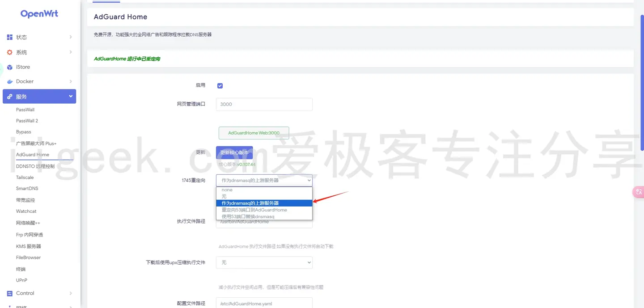Click the 系统 system gear icon
Image resolution: width=644 pixels, height=308 pixels.
click(x=10, y=52)
